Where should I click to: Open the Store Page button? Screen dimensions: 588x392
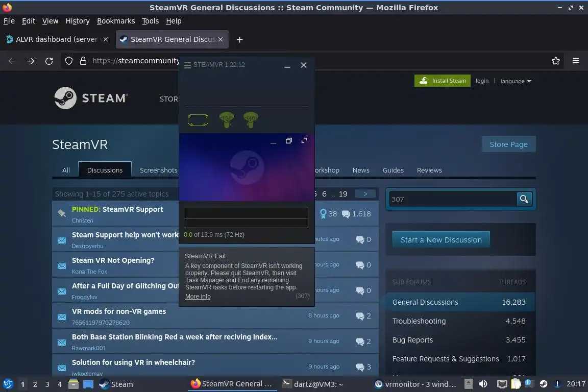pos(508,144)
